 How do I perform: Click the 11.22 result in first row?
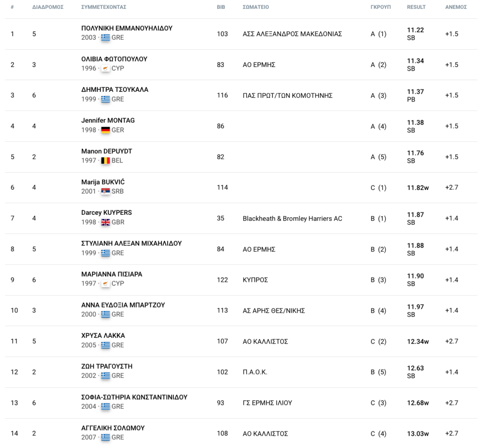pyautogui.click(x=415, y=30)
